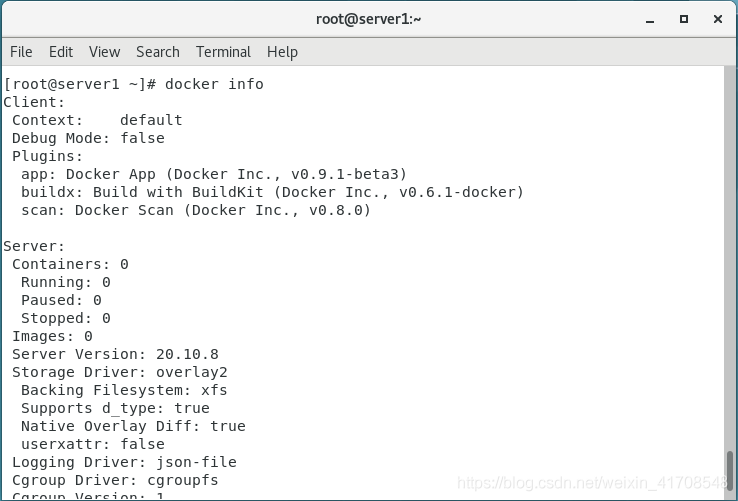Open the Terminal menu
738x501 pixels.
click(223, 52)
